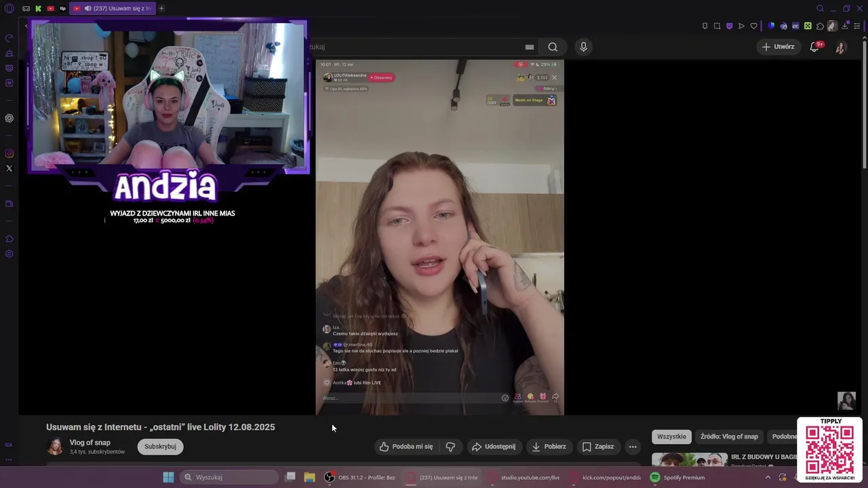Click the keyboard icon in YouTube search box
The height and width of the screenshot is (488, 868).
(x=530, y=47)
